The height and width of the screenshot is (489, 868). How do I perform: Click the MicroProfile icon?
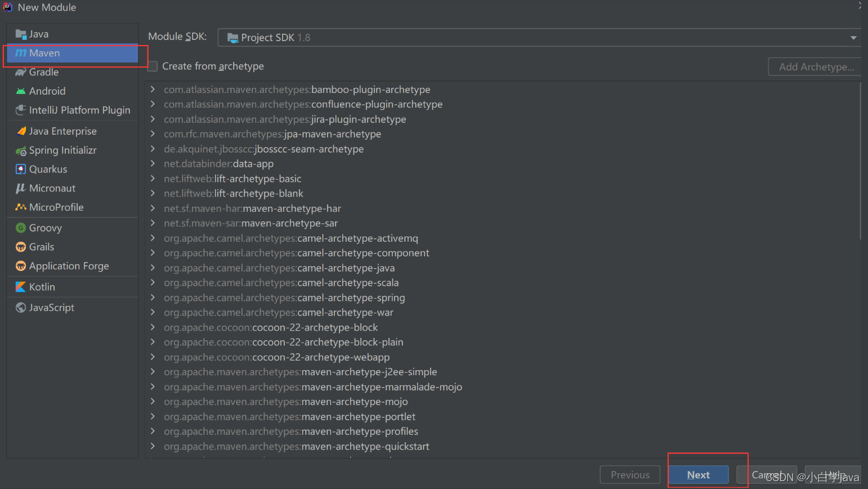[x=21, y=207]
